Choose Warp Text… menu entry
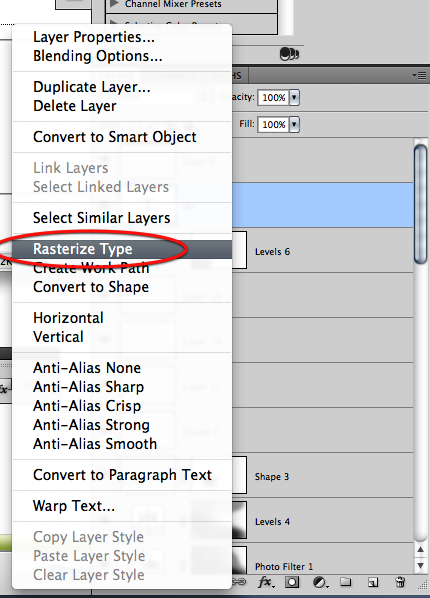The width and height of the screenshot is (430, 598). coord(74,506)
